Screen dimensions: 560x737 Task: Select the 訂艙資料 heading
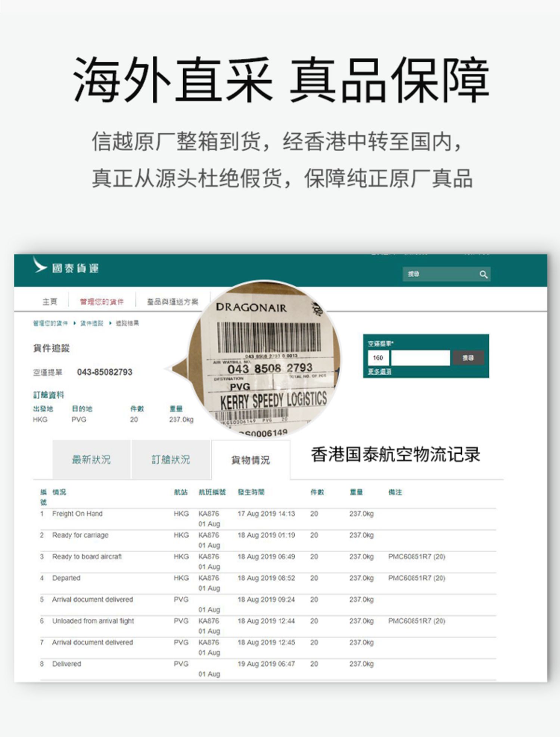49,395
